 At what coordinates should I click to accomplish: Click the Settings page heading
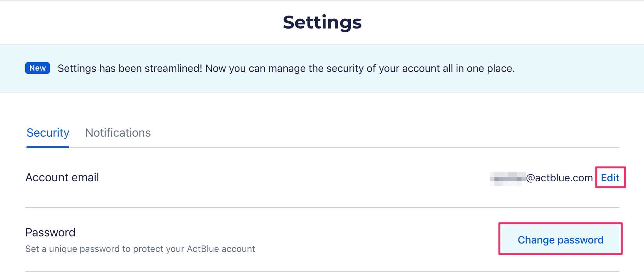(322, 22)
